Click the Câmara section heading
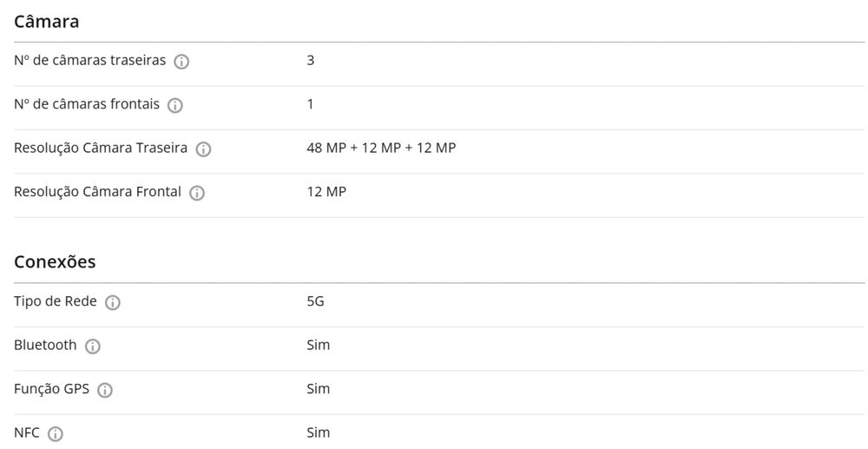 tap(47, 22)
